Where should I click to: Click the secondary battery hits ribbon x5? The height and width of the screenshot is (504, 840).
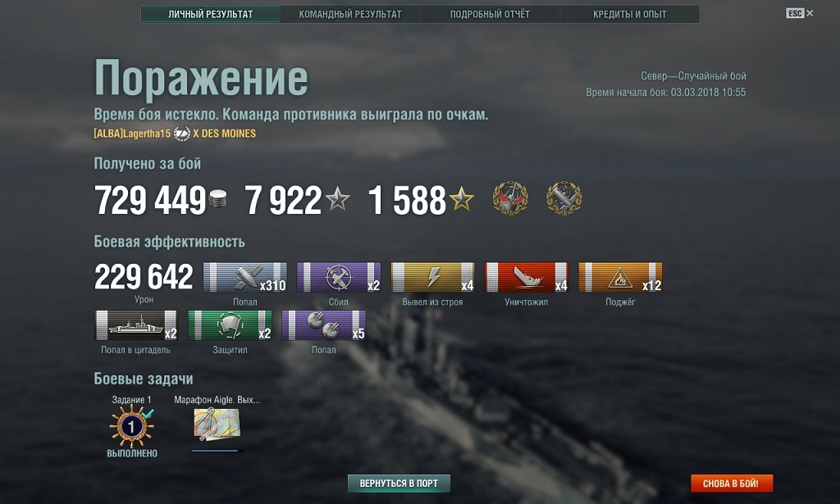[x=323, y=325]
